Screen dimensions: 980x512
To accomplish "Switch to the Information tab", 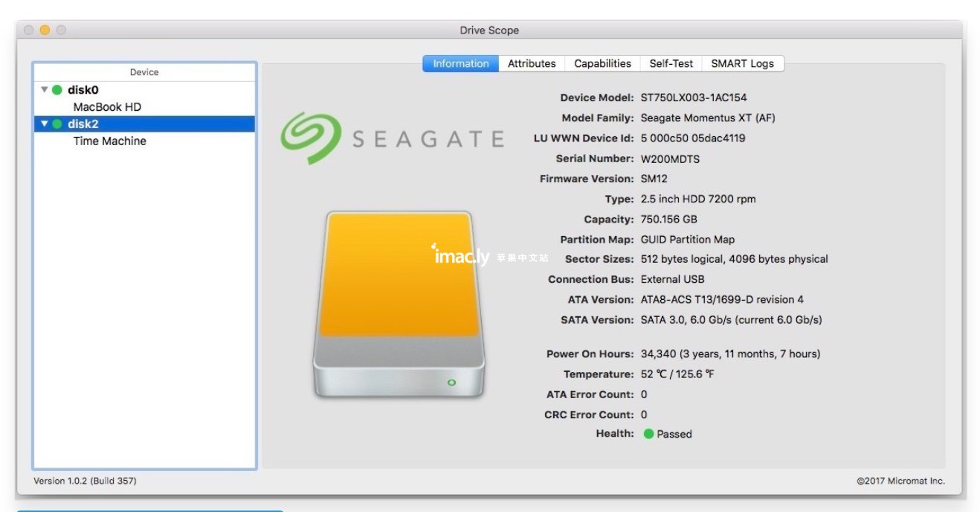I will [461, 64].
